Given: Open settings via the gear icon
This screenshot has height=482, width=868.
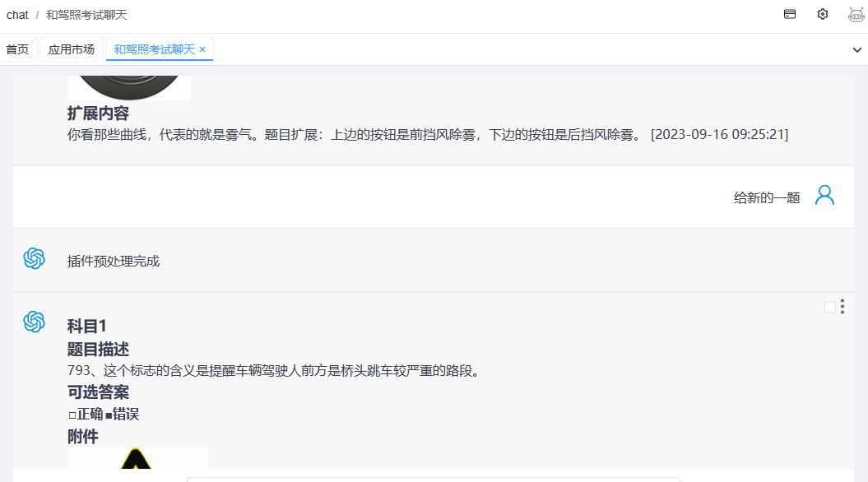Looking at the screenshot, I should [823, 14].
